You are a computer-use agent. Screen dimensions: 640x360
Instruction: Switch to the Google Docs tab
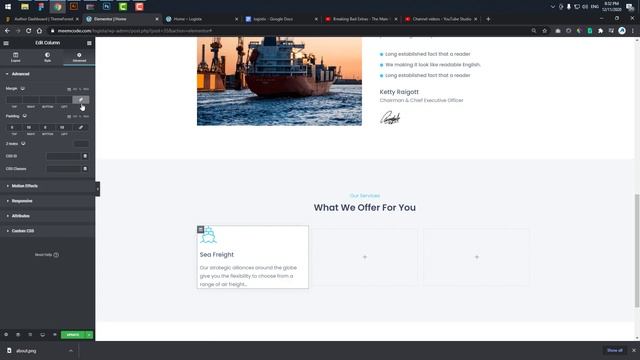[x=281, y=19]
